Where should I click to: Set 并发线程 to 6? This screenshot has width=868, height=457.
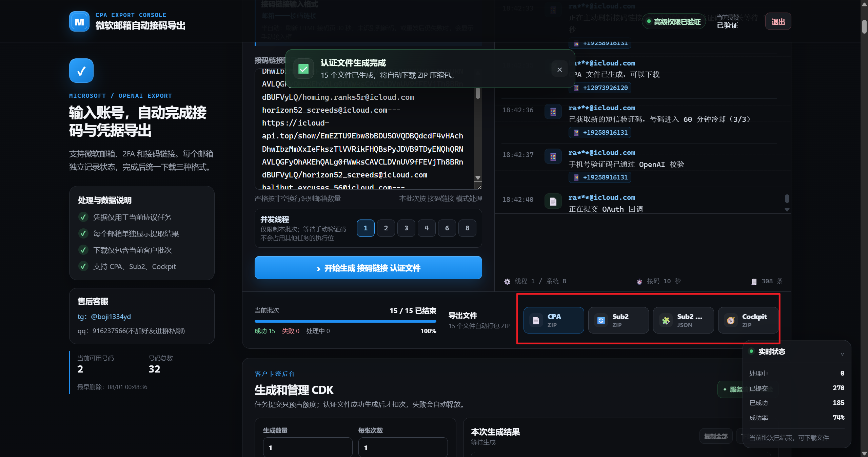447,228
